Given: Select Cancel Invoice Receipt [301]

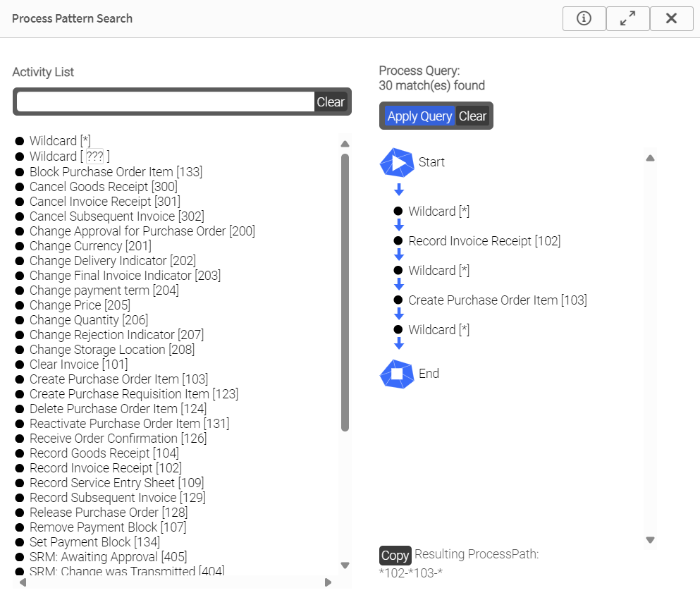Looking at the screenshot, I should coord(105,202).
